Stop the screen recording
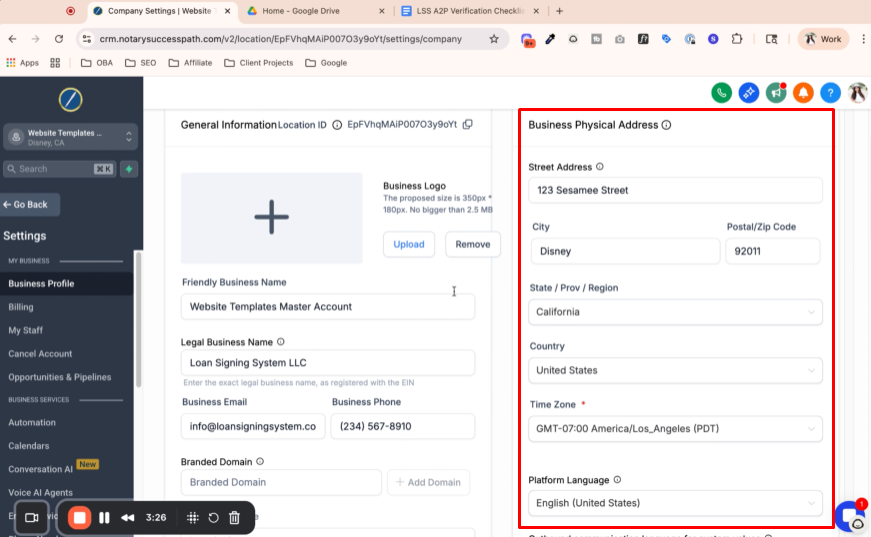Viewport: 871px width, 537px height. click(x=79, y=518)
